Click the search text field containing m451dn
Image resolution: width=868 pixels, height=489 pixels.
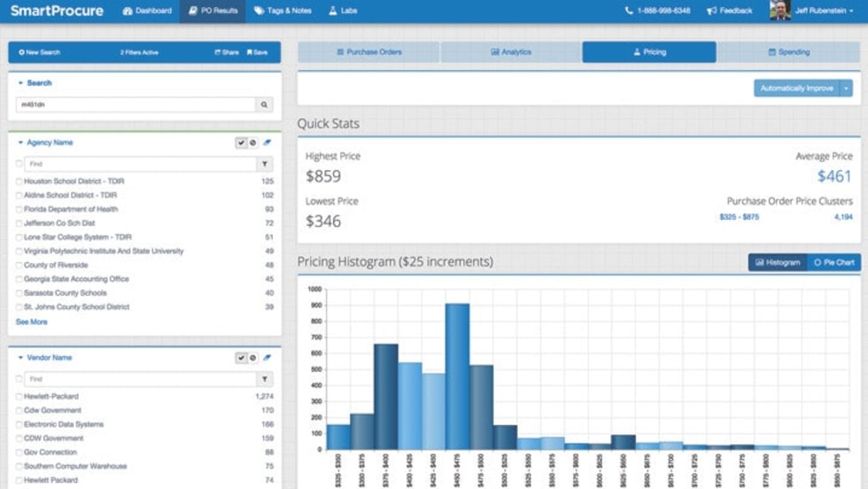pos(136,105)
